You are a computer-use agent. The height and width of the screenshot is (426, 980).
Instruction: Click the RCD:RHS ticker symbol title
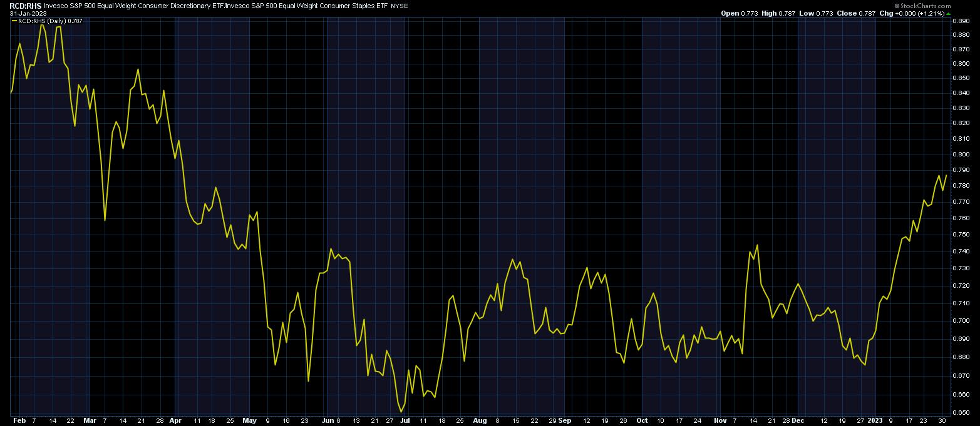[21, 5]
